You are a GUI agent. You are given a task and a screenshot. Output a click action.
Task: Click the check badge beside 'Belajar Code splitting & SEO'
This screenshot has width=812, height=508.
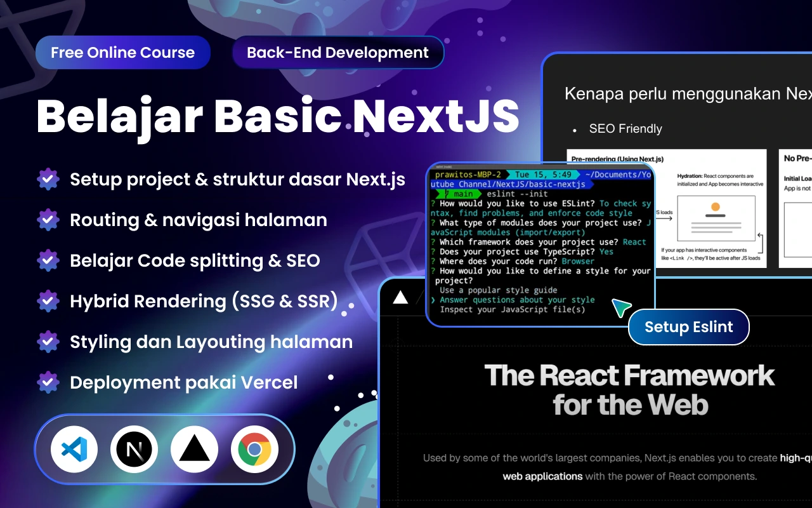point(48,260)
